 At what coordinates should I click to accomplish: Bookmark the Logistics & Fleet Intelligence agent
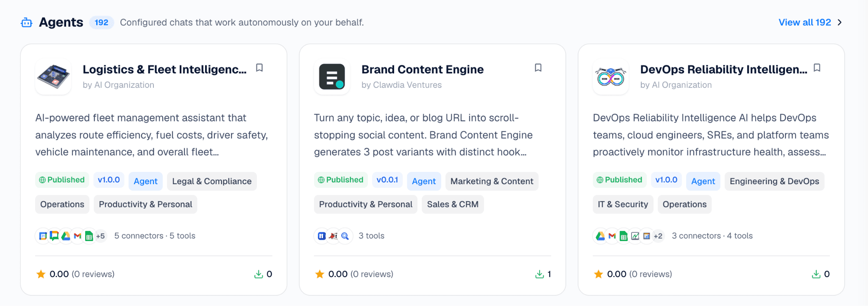[259, 68]
